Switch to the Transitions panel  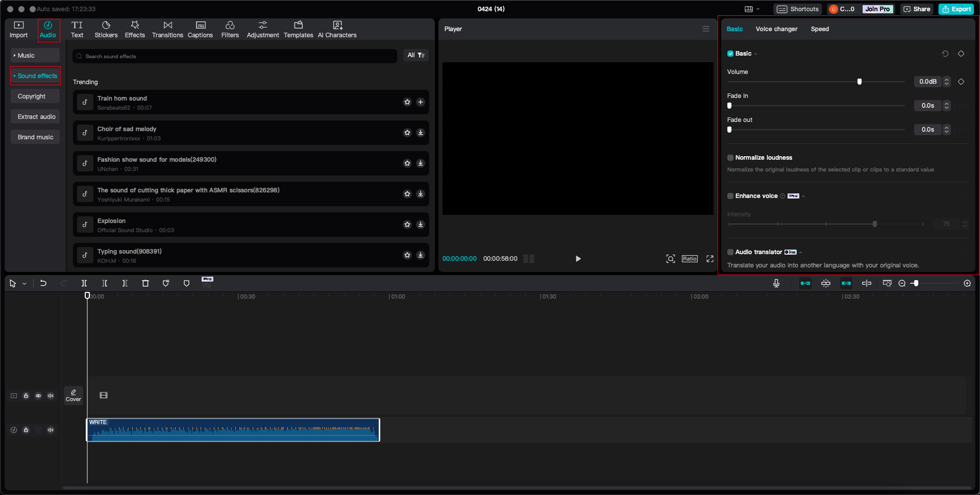point(167,29)
